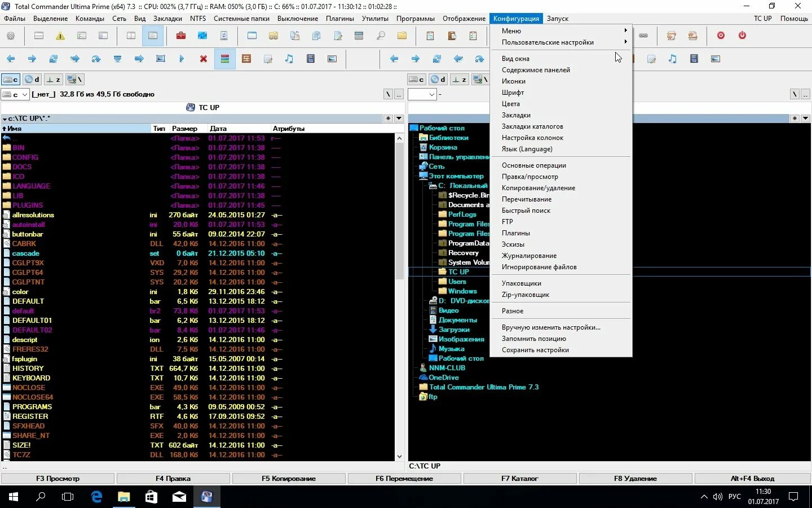
Task: Click the left panel blue back arrow
Action: (x=11, y=59)
